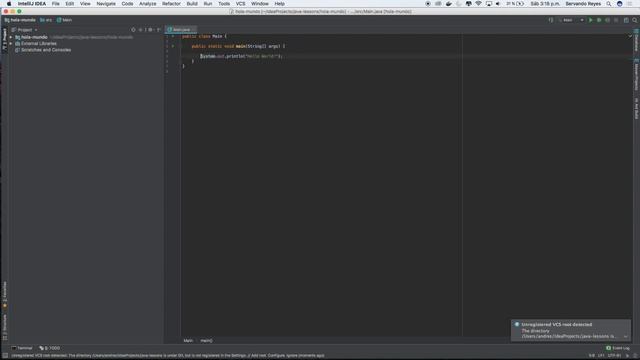
Task: Open the Terminal tool window button
Action: [22, 348]
